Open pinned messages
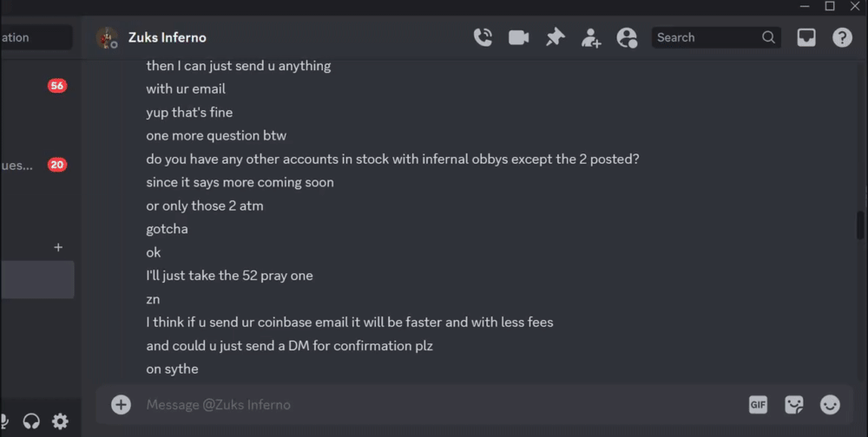The image size is (868, 437). 555,37
